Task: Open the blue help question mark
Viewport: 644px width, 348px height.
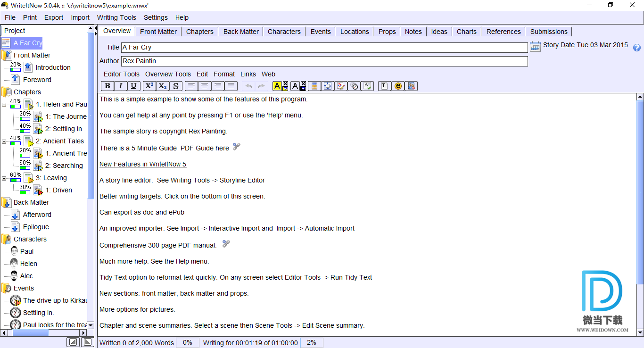Action: click(x=637, y=48)
